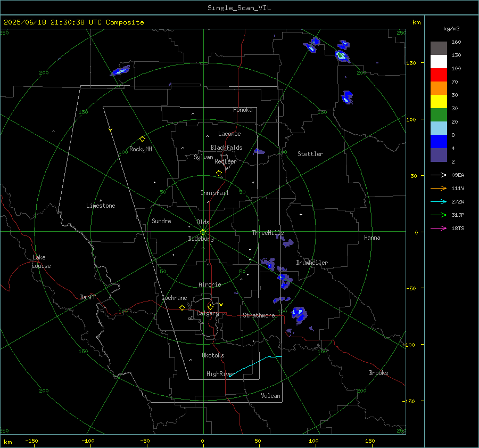479x448 pixels.
Task: Click the cyan 27ZW legend arrow
Action: tap(439, 201)
